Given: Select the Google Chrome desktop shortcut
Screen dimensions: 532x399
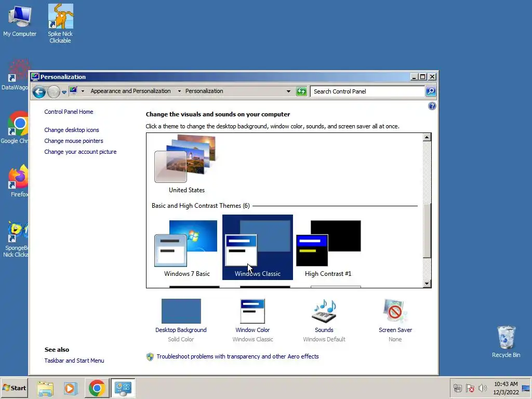Looking at the screenshot, I should tap(15, 127).
